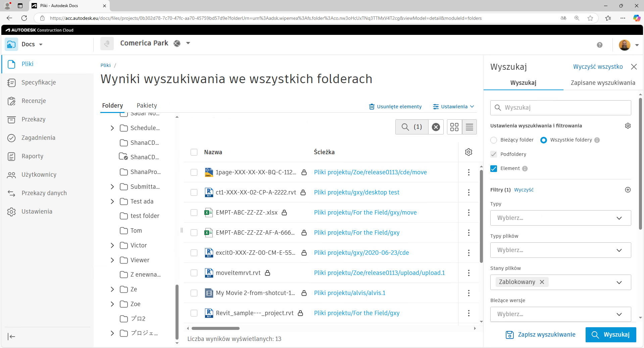Switch to grid view for results
Viewport: 644px width, 348px height.
pyautogui.click(x=454, y=127)
